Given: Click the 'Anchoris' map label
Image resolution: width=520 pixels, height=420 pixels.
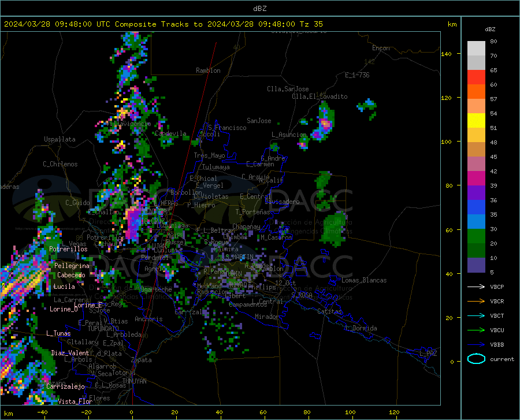Looking at the screenshot, I should [148, 319].
